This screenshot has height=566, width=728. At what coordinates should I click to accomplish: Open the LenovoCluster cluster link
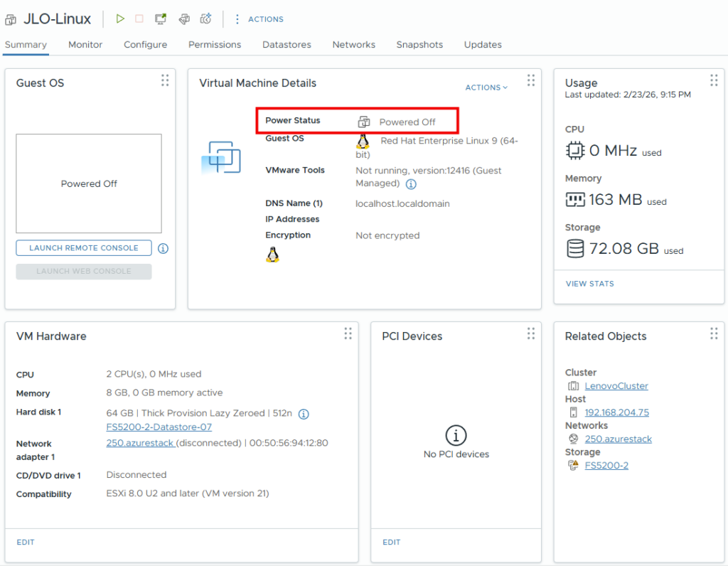616,386
